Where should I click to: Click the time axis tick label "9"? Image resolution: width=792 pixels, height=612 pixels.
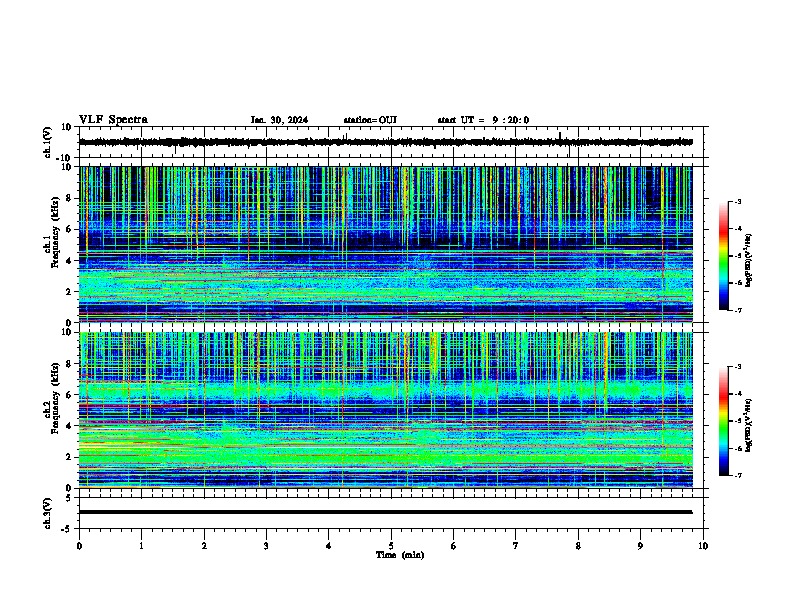pyautogui.click(x=640, y=546)
